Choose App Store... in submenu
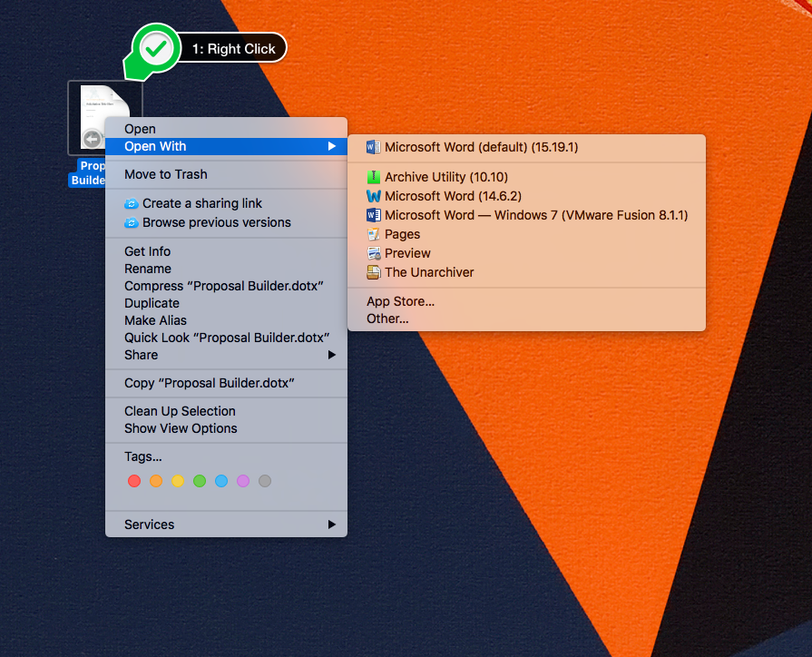This screenshot has width=812, height=657. [526, 301]
